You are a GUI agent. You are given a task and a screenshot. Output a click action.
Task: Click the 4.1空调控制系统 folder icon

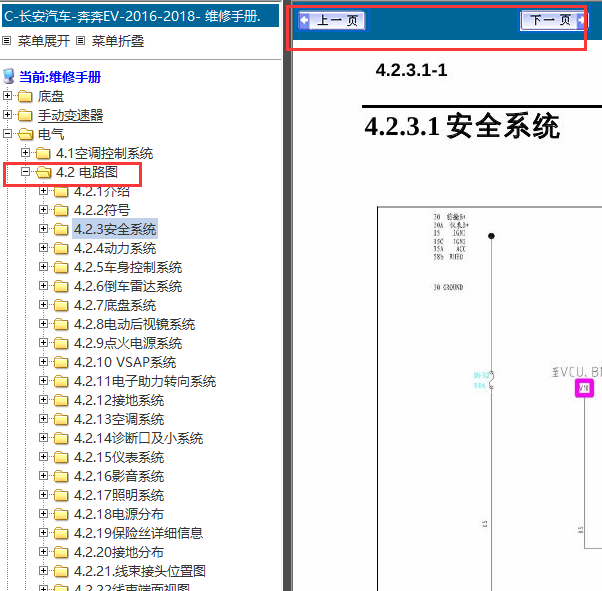43,153
